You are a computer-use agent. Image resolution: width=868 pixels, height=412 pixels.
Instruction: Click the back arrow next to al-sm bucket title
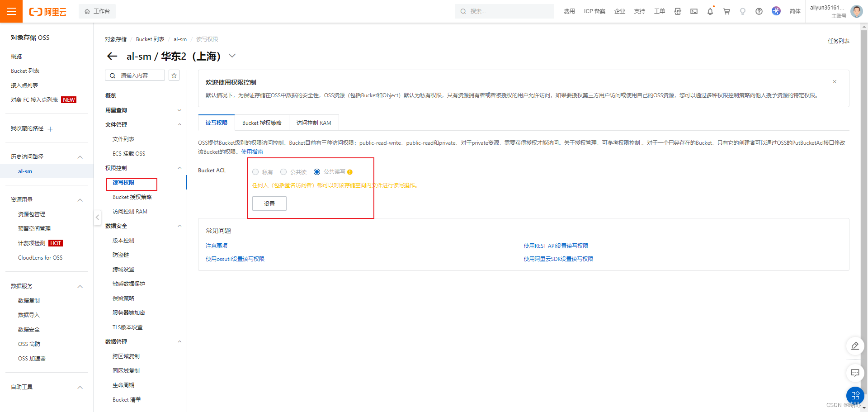click(112, 56)
